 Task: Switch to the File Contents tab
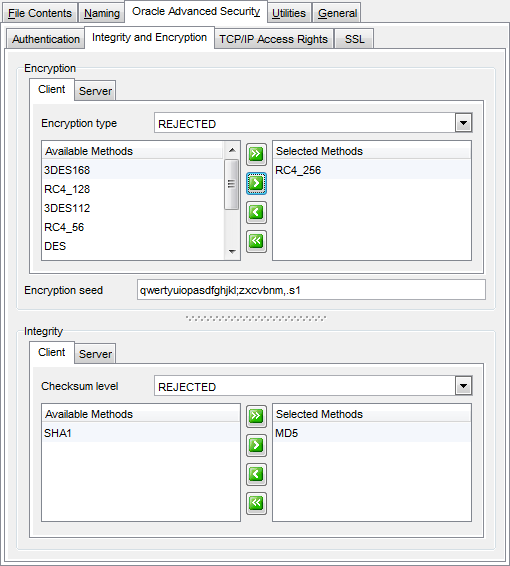40,13
